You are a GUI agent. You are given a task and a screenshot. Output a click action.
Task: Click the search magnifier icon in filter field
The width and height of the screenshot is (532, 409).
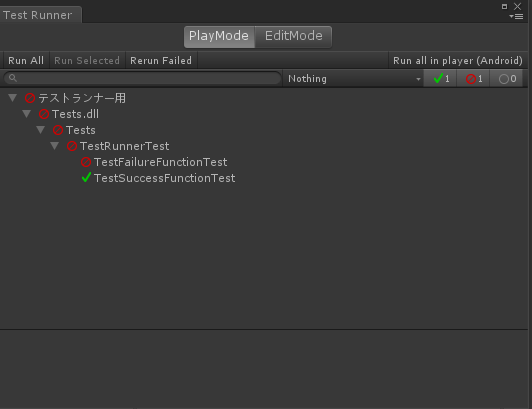[13, 78]
